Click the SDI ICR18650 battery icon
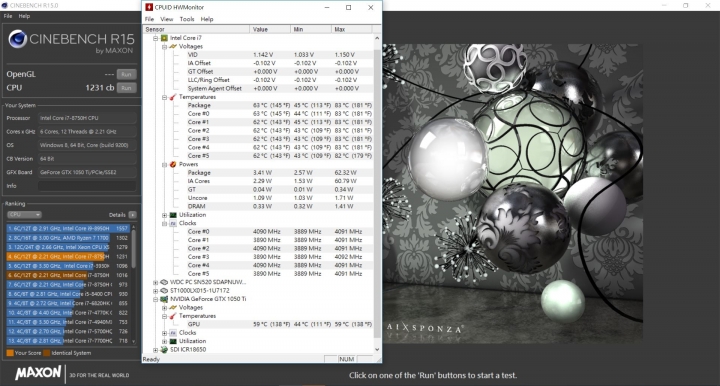 164,349
